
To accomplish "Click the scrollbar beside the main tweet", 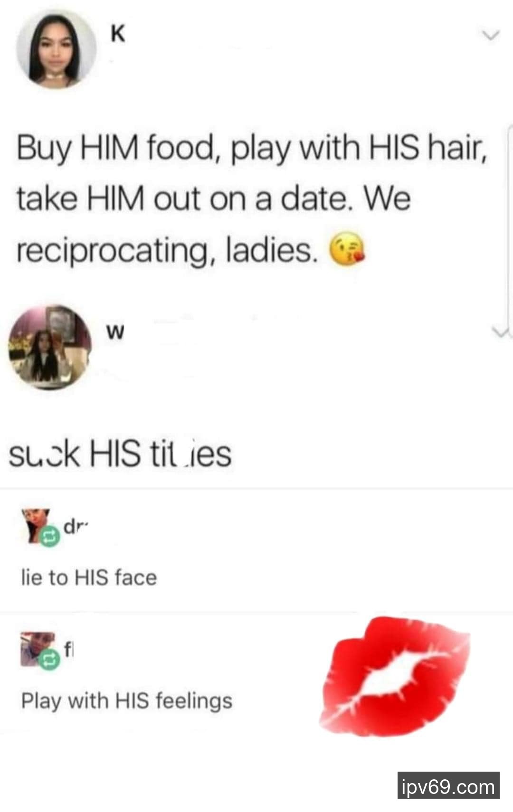I will tap(510, 228).
